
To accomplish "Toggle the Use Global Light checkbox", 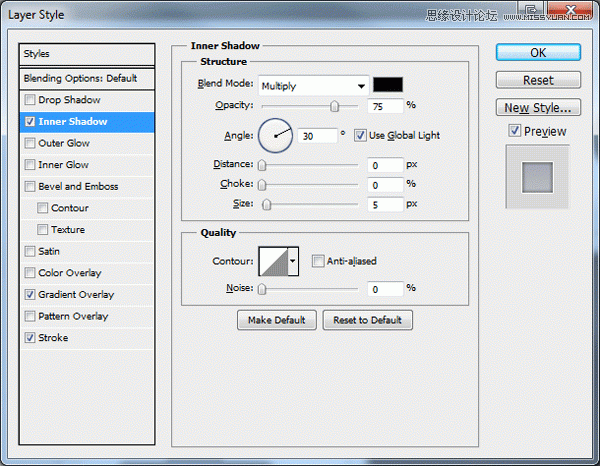I will point(360,135).
